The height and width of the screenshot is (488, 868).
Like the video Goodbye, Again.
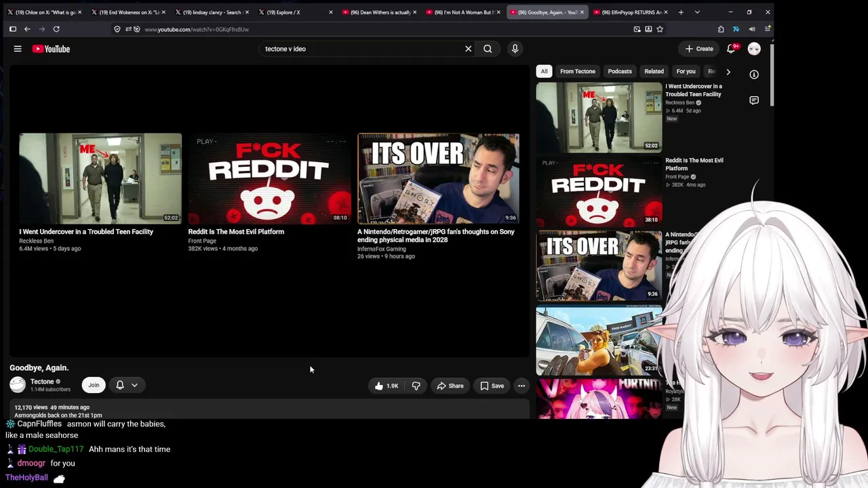click(386, 386)
